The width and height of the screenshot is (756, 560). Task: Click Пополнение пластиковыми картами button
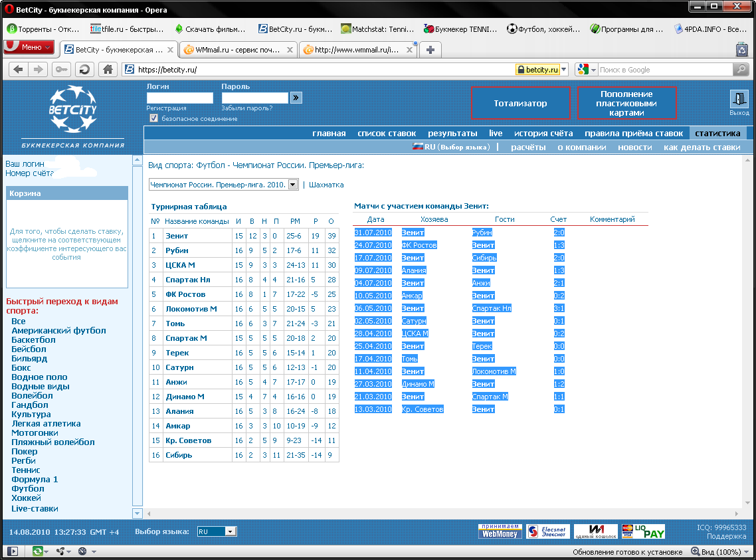(x=626, y=103)
